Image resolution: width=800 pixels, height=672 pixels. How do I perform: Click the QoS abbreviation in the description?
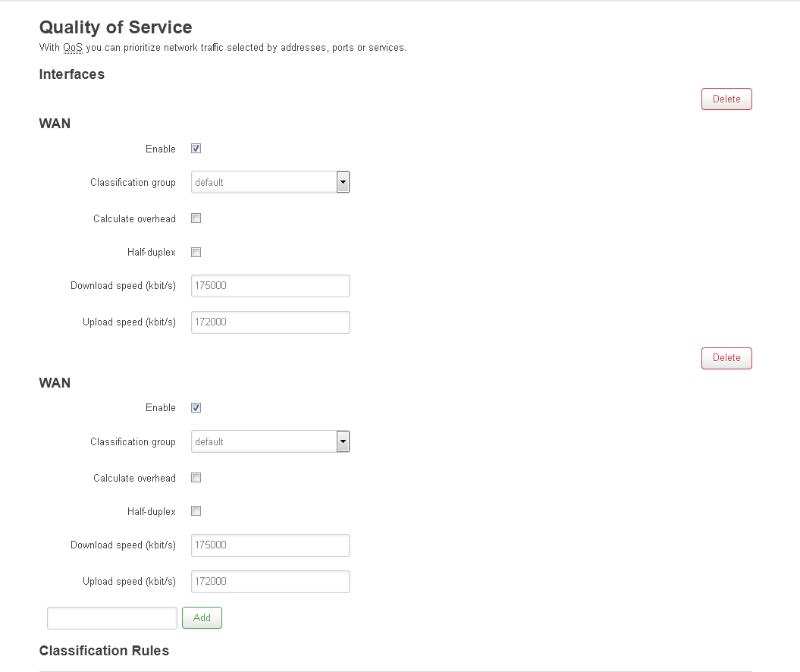pos(73,48)
